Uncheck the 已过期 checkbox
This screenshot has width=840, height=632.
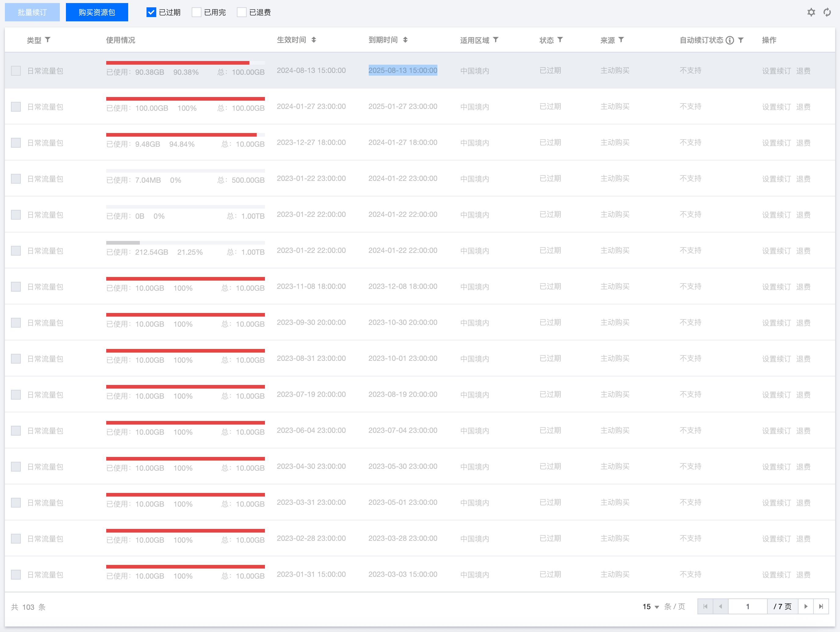click(151, 12)
